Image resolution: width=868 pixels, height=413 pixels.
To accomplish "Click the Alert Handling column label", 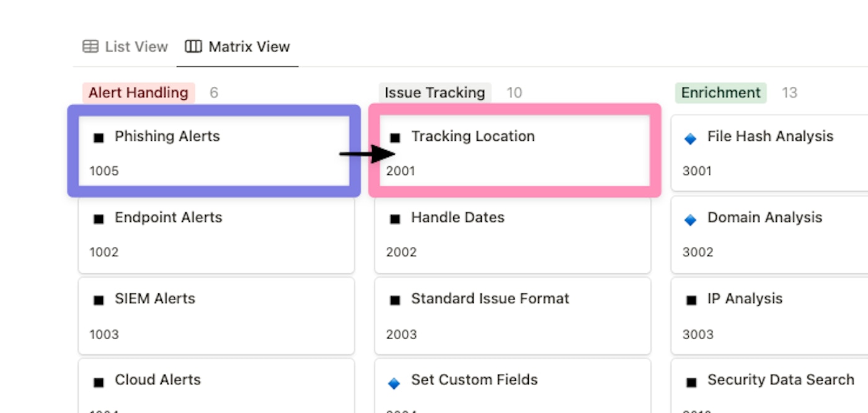I will point(138,92).
